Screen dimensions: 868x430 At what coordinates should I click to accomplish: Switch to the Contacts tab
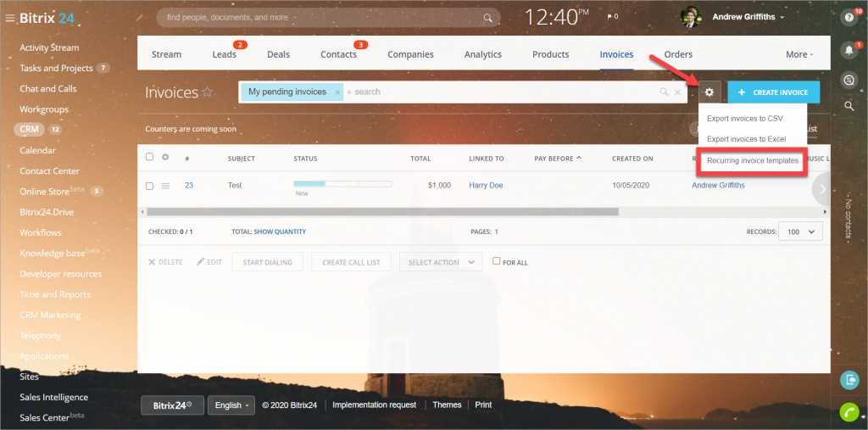click(x=339, y=54)
